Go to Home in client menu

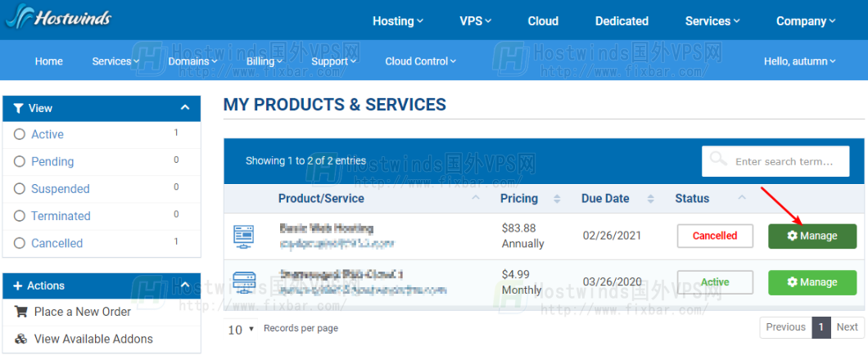48,61
